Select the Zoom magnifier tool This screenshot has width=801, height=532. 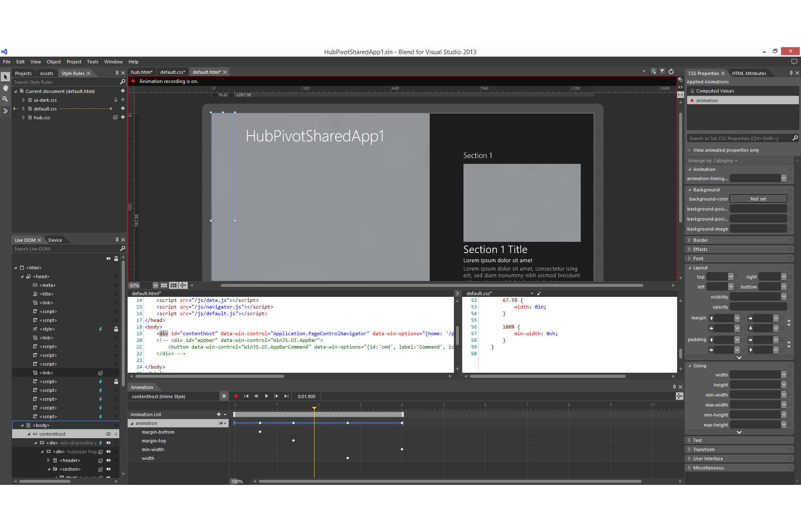tap(5, 99)
